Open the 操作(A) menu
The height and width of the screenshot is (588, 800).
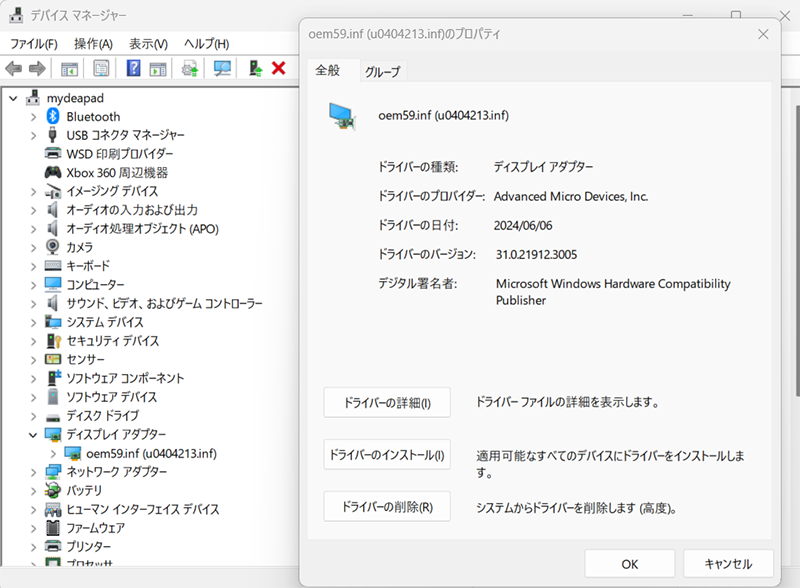pos(93,44)
